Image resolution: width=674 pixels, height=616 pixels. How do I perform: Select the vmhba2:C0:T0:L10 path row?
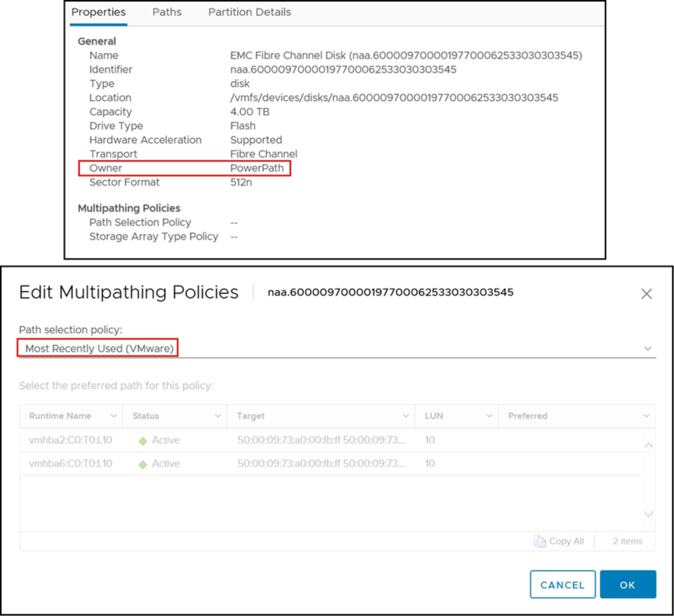[331, 440]
